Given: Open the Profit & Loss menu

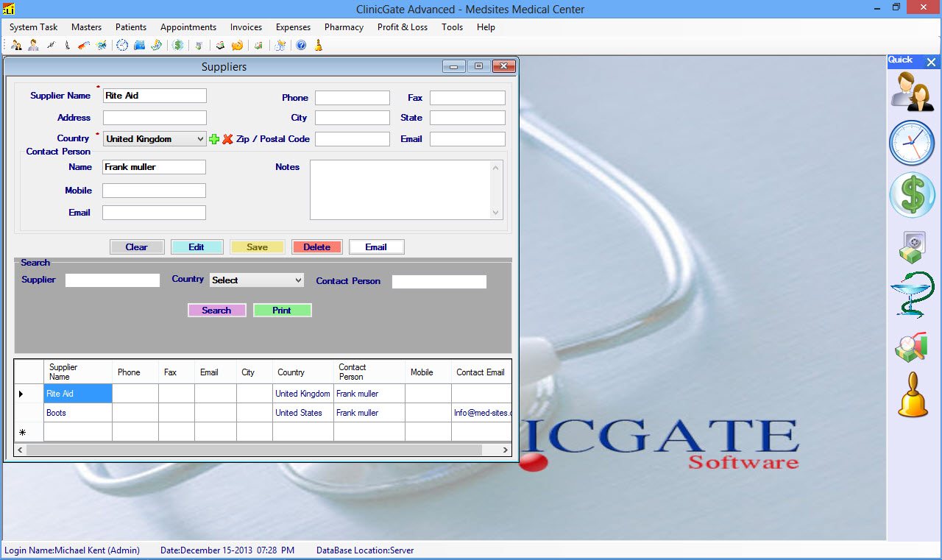Looking at the screenshot, I should 402,27.
